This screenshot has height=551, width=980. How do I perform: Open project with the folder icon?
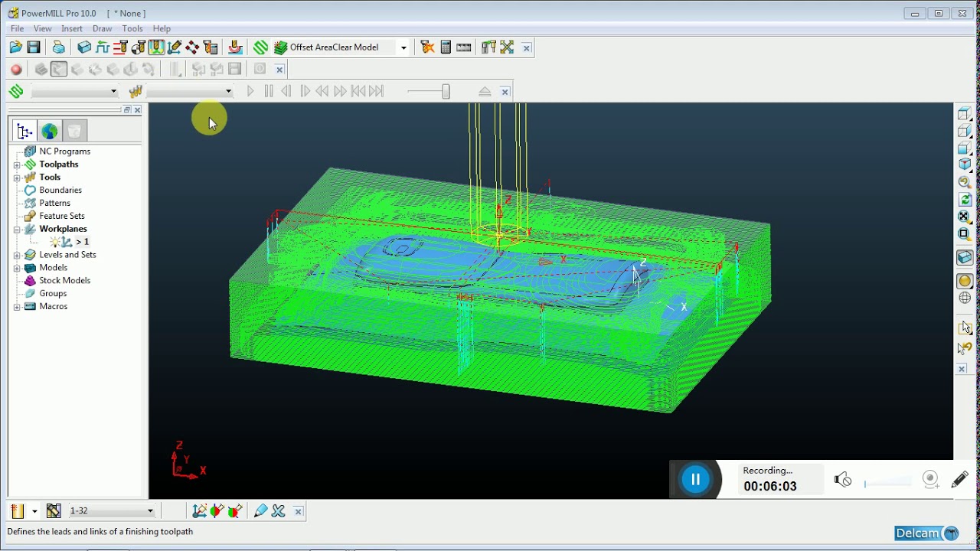coord(16,47)
